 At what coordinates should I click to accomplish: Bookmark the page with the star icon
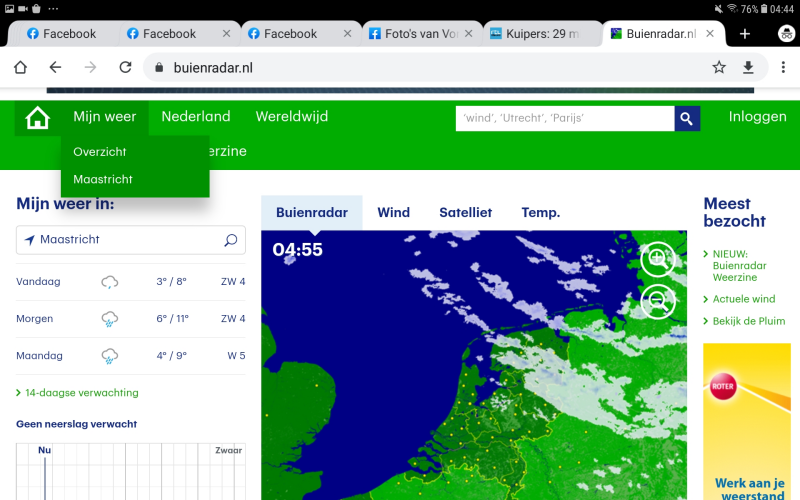(719, 67)
